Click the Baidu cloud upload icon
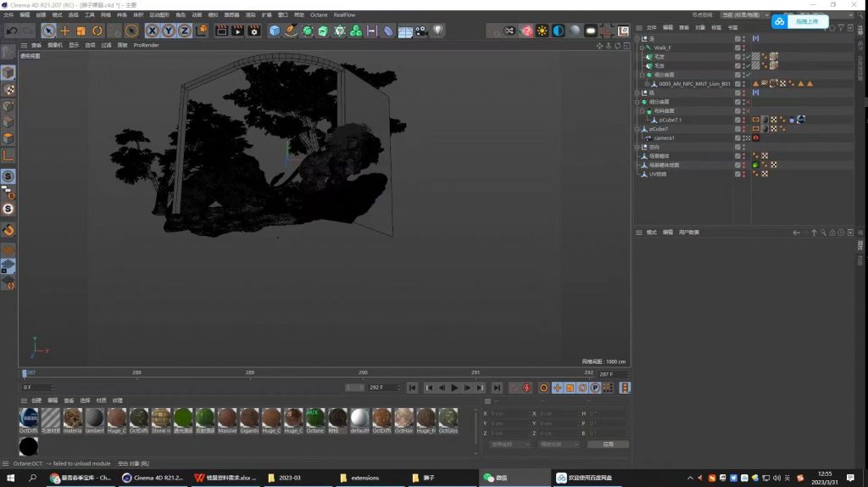Image resolution: width=868 pixels, height=487 pixels. pos(780,21)
